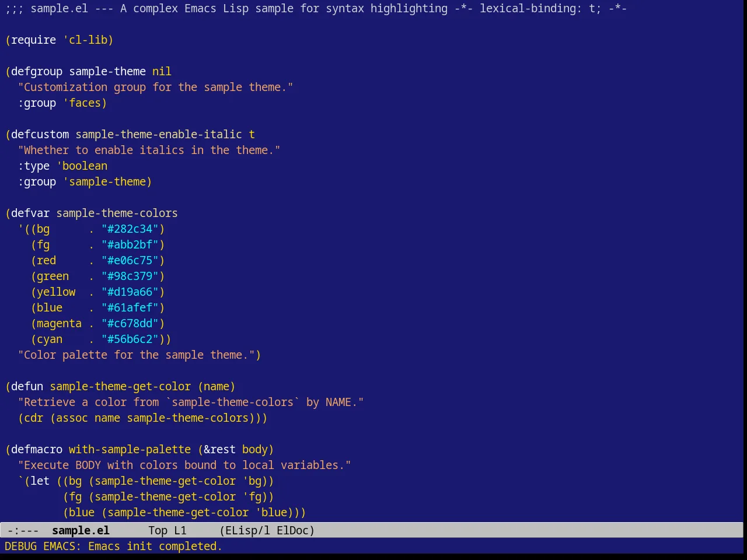747x560 pixels.
Task: Click the "#e06c75" color string
Action: (130, 260)
